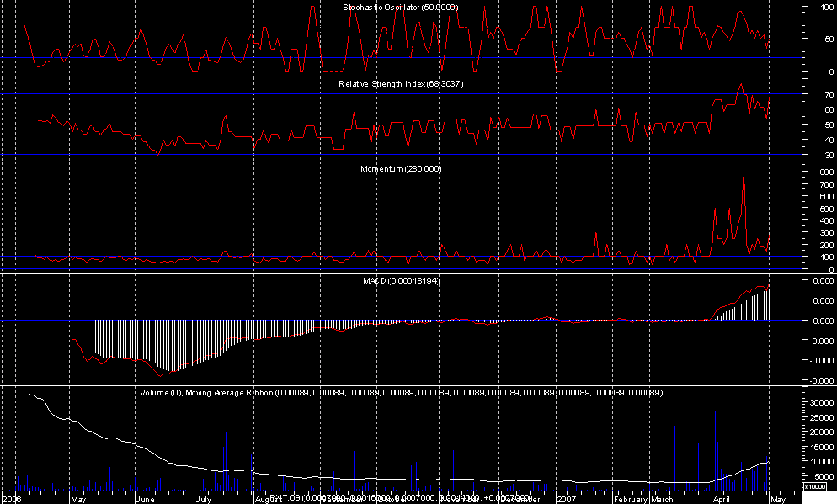Image resolution: width=837 pixels, height=504 pixels.
Task: Click the Stochastic Oscillator panel title
Action: point(401,8)
